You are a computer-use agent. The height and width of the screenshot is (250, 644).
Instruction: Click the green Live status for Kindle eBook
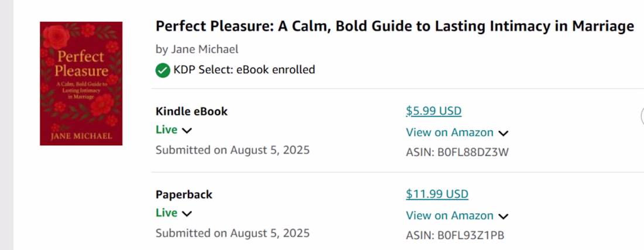166,130
